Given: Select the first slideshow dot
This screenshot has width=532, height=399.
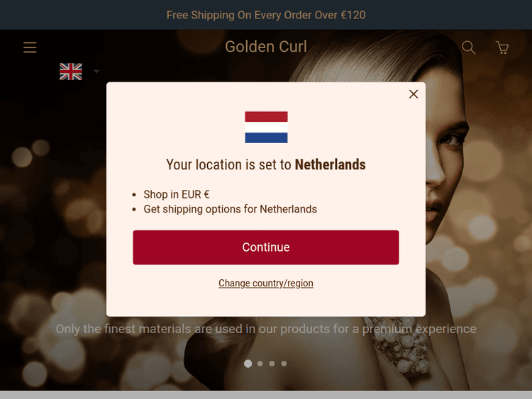Looking at the screenshot, I should click(x=248, y=364).
